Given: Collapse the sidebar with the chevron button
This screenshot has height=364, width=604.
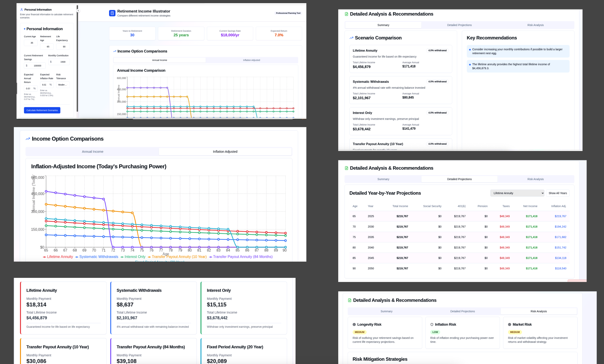Looking at the screenshot, I should 78,11.
